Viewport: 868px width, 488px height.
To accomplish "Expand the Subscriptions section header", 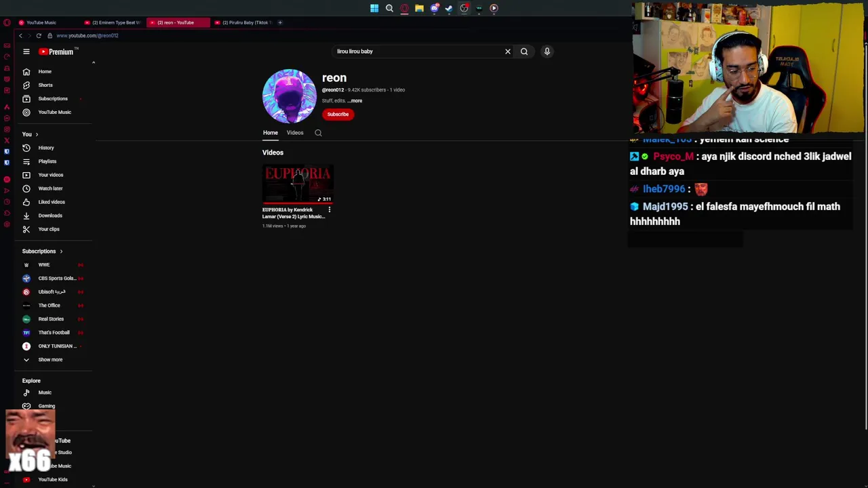I will [x=42, y=251].
